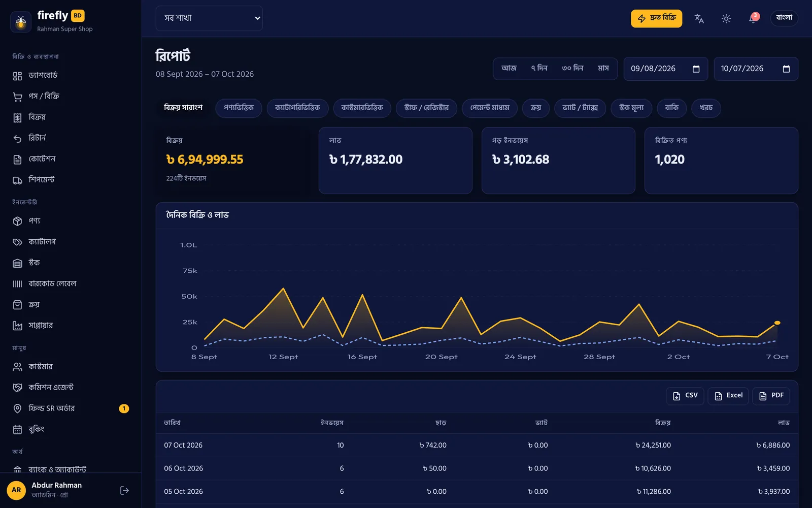Export the table as CSV
This screenshot has height=508, width=812.
click(x=685, y=396)
